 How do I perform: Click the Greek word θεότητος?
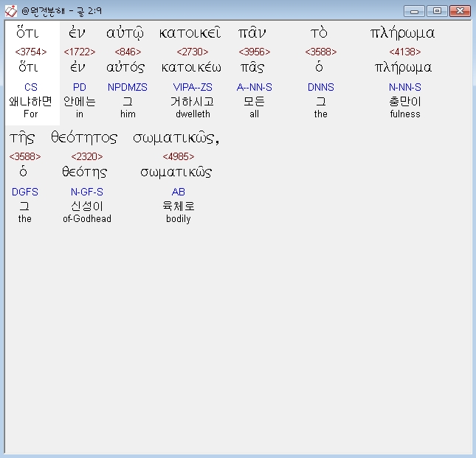coord(84,138)
